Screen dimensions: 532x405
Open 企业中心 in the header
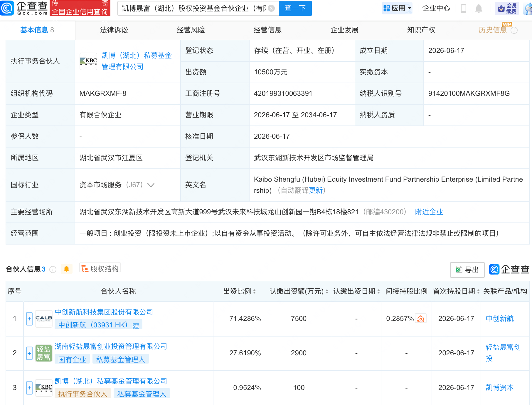point(436,8)
